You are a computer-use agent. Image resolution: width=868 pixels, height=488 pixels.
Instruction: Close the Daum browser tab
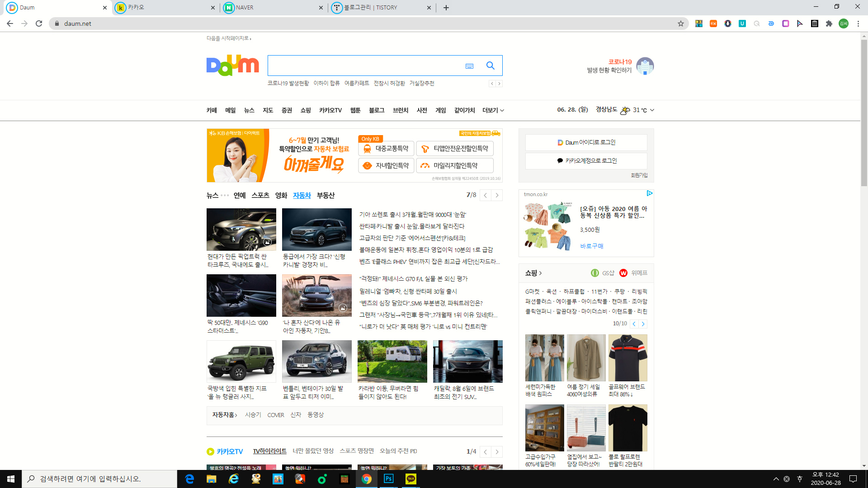click(105, 8)
